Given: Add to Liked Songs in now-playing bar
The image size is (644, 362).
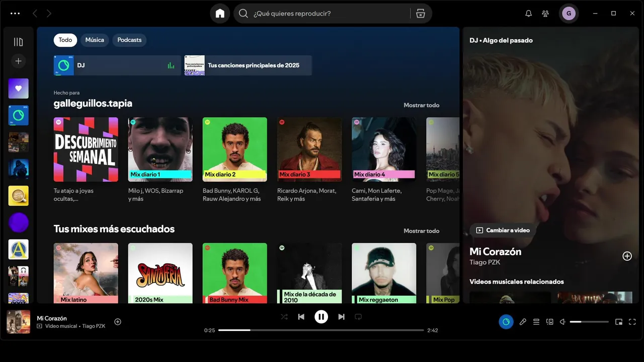Looking at the screenshot, I should point(118,322).
